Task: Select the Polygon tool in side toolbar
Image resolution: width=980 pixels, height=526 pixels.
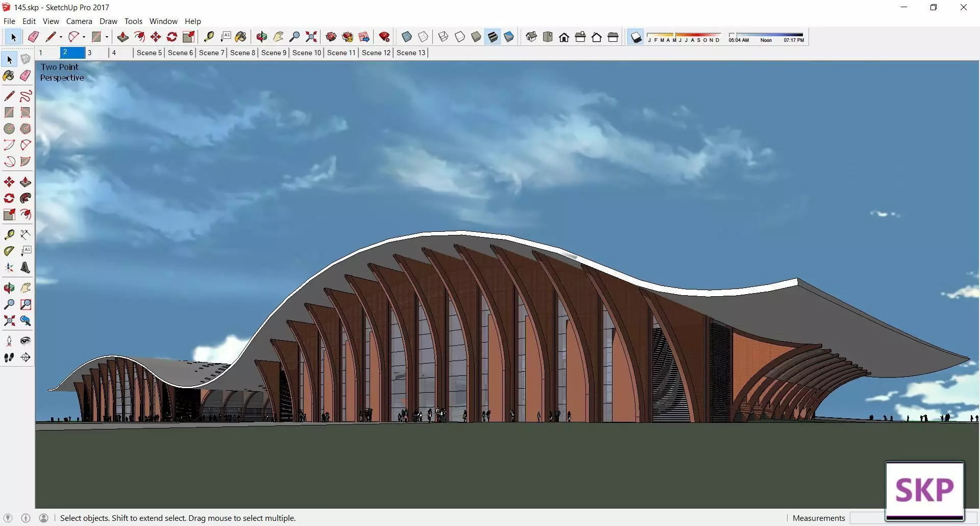Action: click(x=26, y=129)
